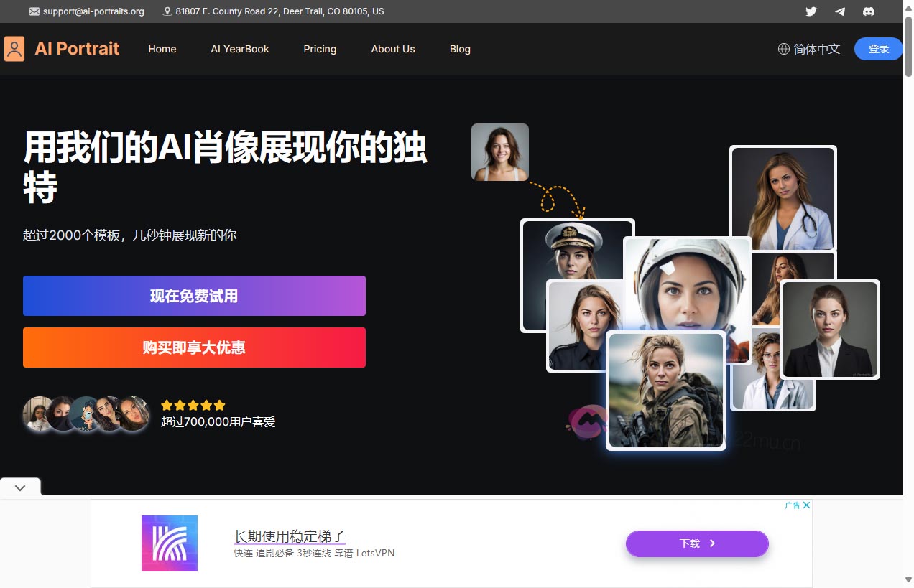The width and height of the screenshot is (914, 588).
Task: Collapse the ad banner with chevron tab
Action: (20, 487)
